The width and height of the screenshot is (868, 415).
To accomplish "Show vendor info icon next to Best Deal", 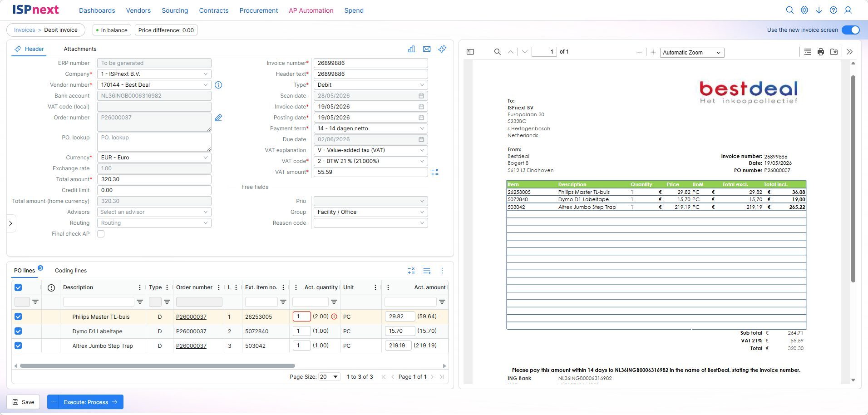I will 218,85.
